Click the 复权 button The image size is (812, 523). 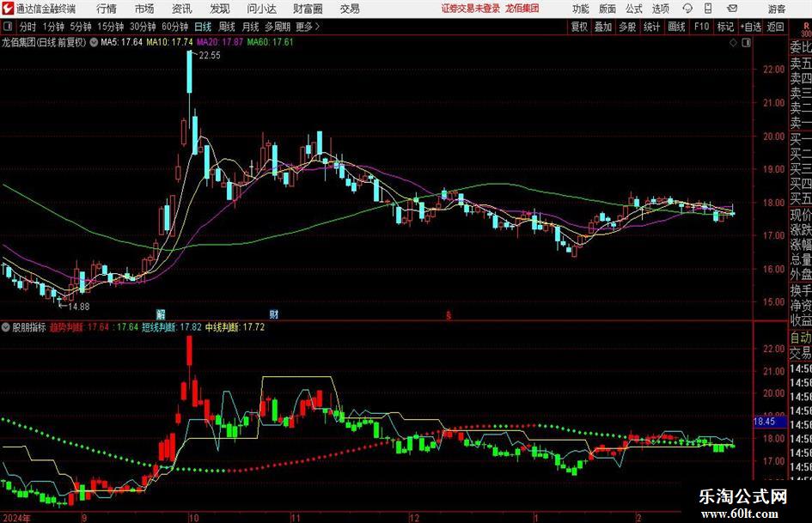point(579,27)
